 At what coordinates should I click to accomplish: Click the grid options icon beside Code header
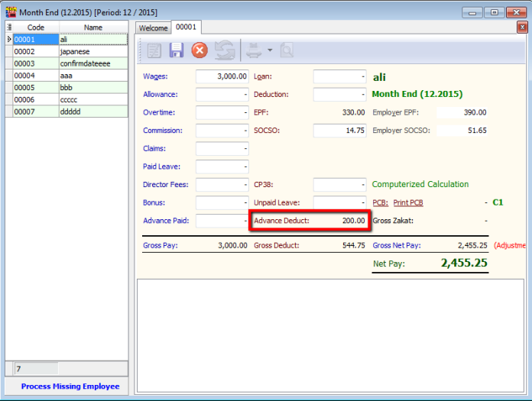point(9,27)
